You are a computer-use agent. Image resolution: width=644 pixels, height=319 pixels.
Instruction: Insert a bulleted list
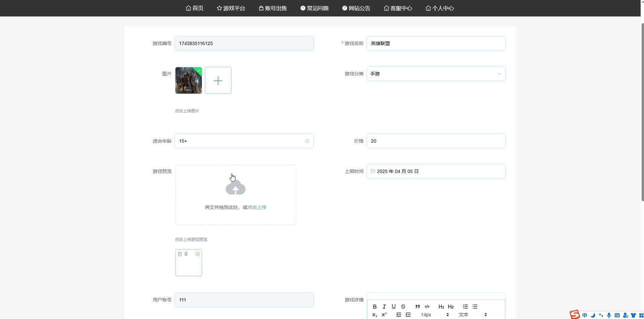point(475,307)
